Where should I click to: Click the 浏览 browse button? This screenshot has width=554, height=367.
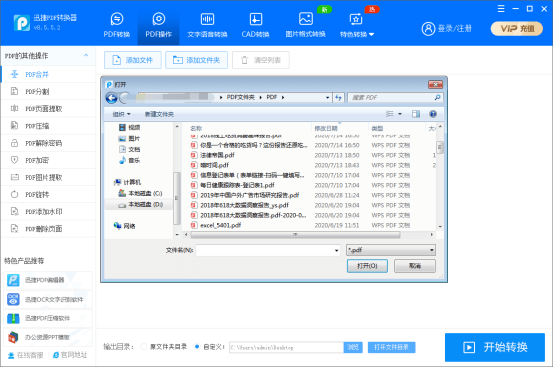(353, 348)
